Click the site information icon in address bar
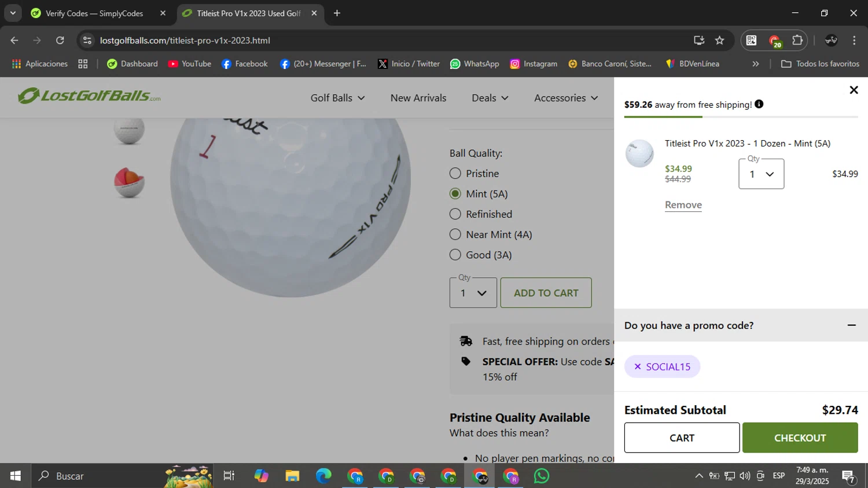 (x=87, y=40)
